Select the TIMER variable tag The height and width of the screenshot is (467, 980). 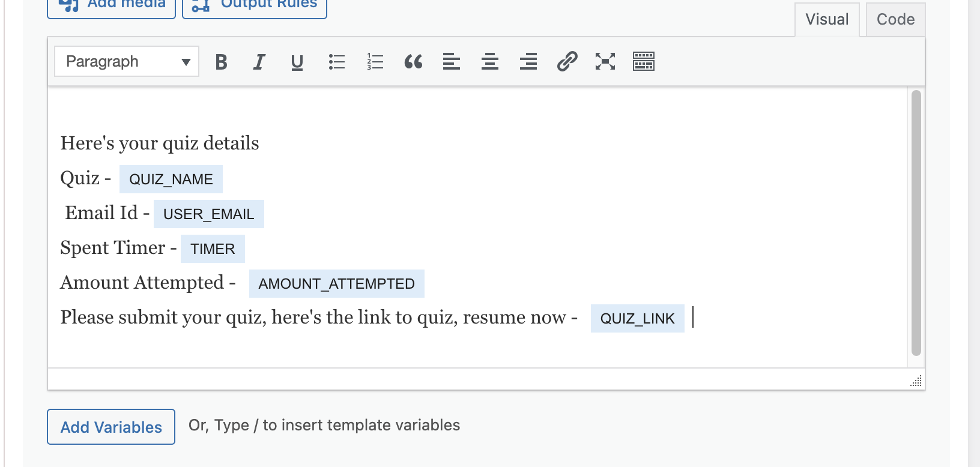tap(213, 249)
